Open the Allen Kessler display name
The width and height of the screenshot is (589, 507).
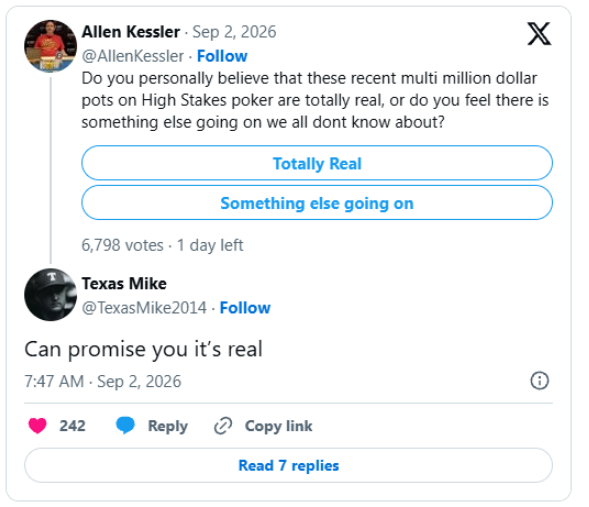131,32
